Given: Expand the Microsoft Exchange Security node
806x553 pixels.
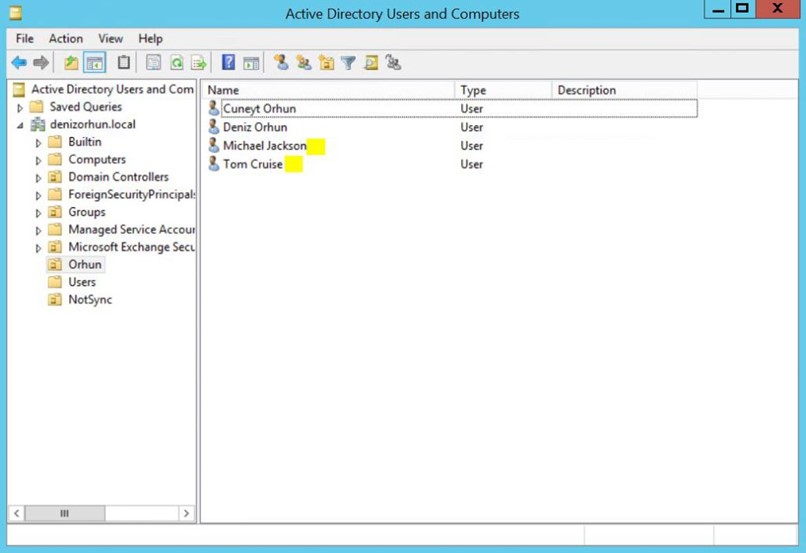Looking at the screenshot, I should pos(38,248).
